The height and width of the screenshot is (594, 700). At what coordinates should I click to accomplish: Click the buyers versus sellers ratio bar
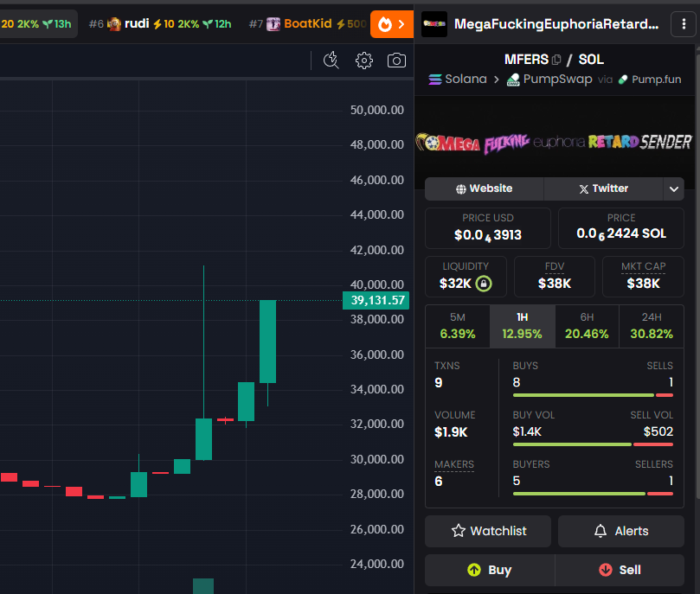(x=593, y=494)
